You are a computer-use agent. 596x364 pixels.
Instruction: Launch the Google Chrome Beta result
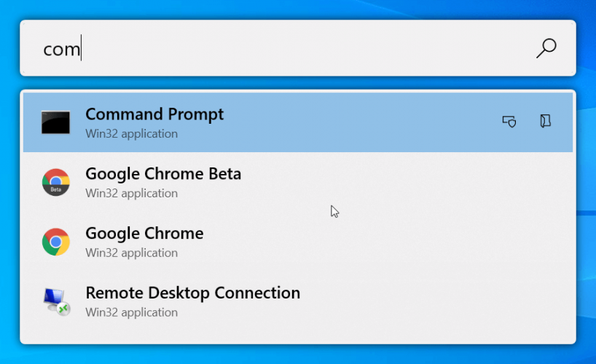tap(298, 183)
